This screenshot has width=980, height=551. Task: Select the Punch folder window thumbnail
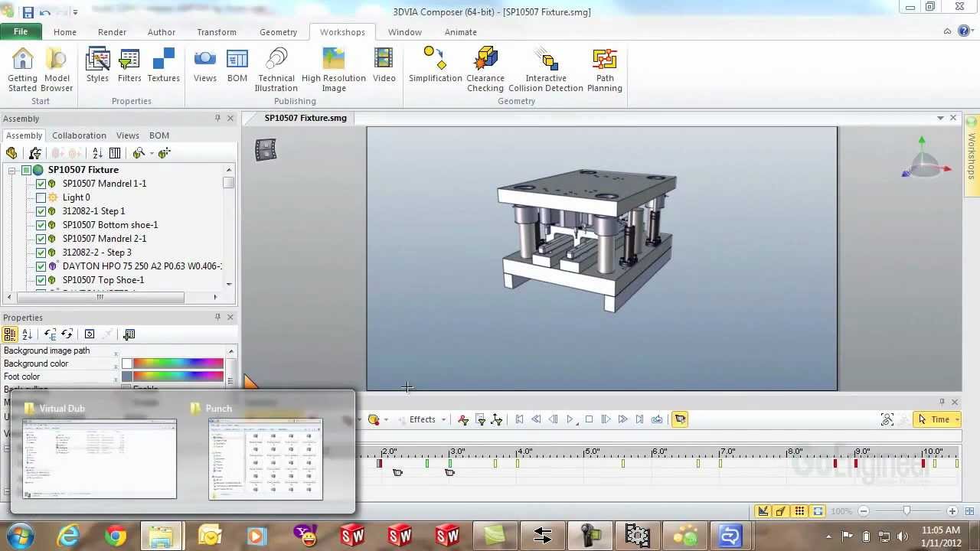[266, 458]
